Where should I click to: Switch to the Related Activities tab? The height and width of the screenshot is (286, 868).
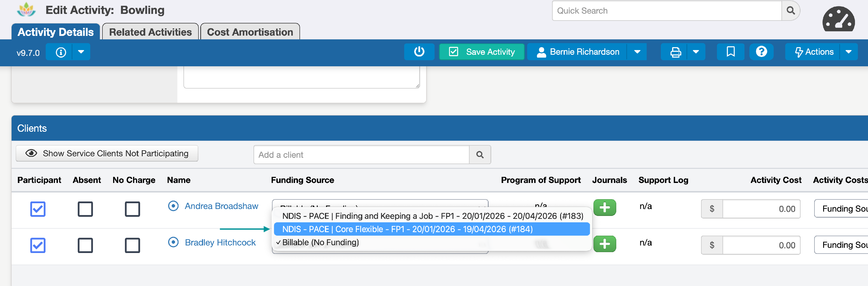pyautogui.click(x=150, y=32)
